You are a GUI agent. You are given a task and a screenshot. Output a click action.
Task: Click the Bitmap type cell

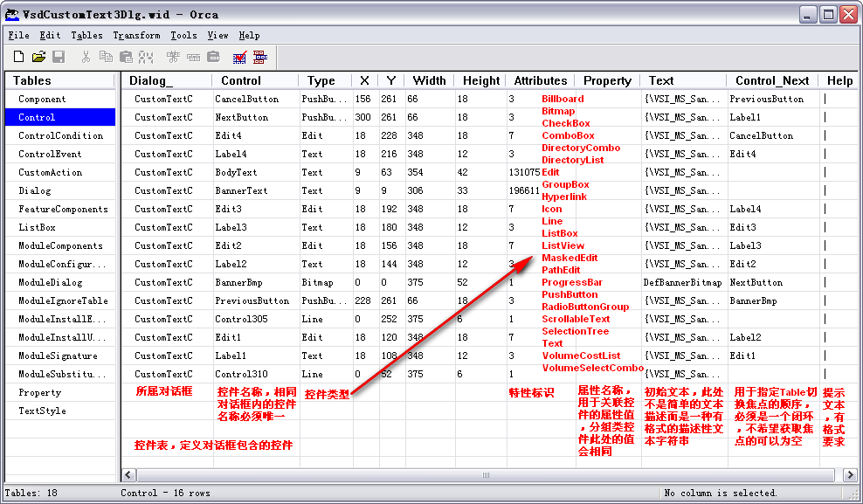[317, 282]
